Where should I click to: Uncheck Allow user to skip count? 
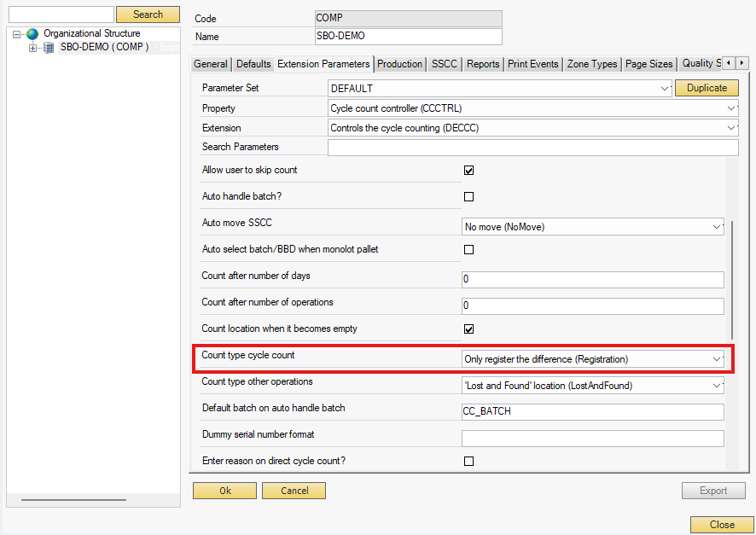(468, 171)
